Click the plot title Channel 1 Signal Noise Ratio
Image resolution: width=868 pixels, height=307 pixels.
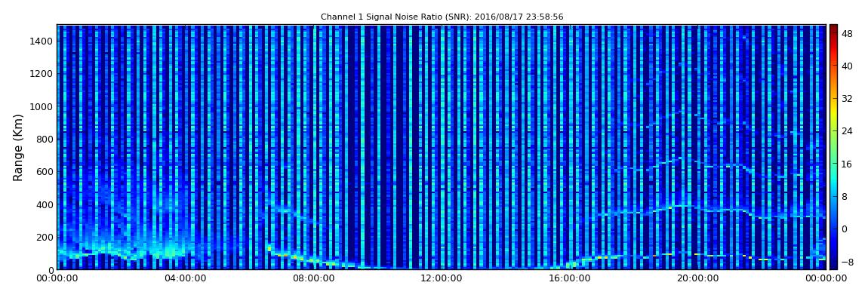click(x=442, y=17)
